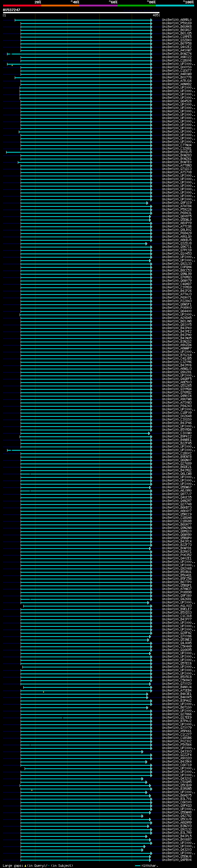The width and height of the screenshot is (197, 868).
Task: Select hit label UniRef100_Q10453
Action: pyautogui.click(x=177, y=253)
